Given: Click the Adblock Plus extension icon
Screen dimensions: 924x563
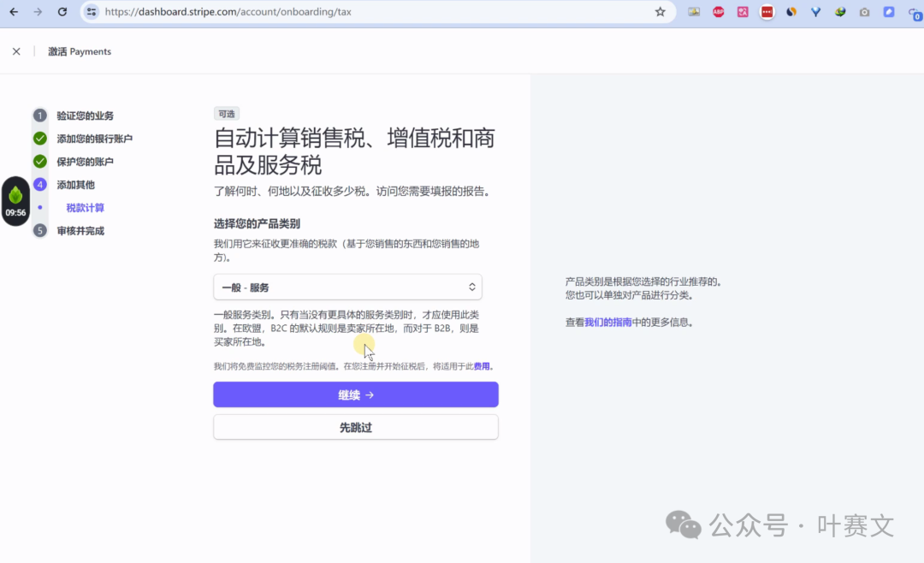Looking at the screenshot, I should (719, 12).
